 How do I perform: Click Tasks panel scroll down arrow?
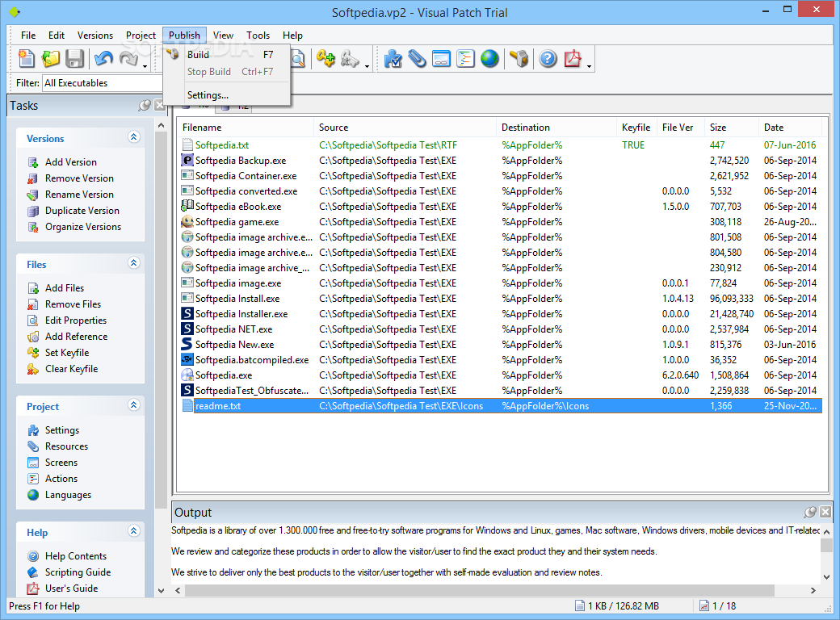tap(161, 591)
